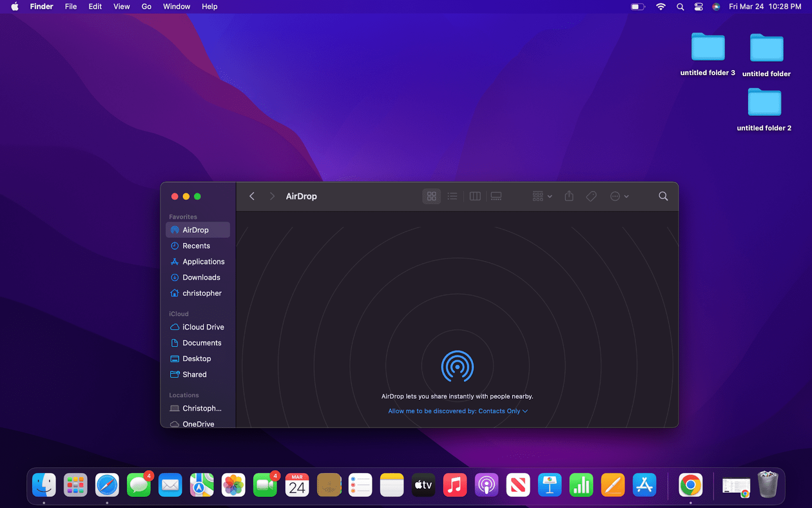This screenshot has width=812, height=508.
Task: Select the Christoph... computer location
Action: [198, 408]
